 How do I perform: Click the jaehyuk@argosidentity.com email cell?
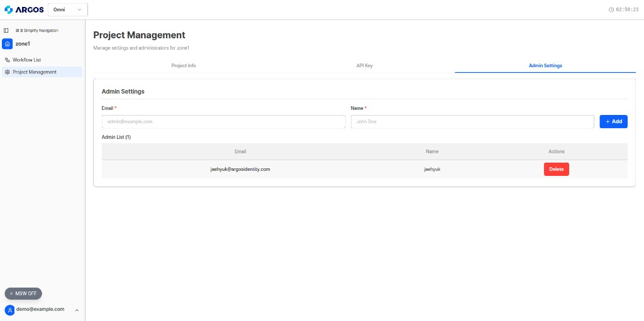(240, 169)
